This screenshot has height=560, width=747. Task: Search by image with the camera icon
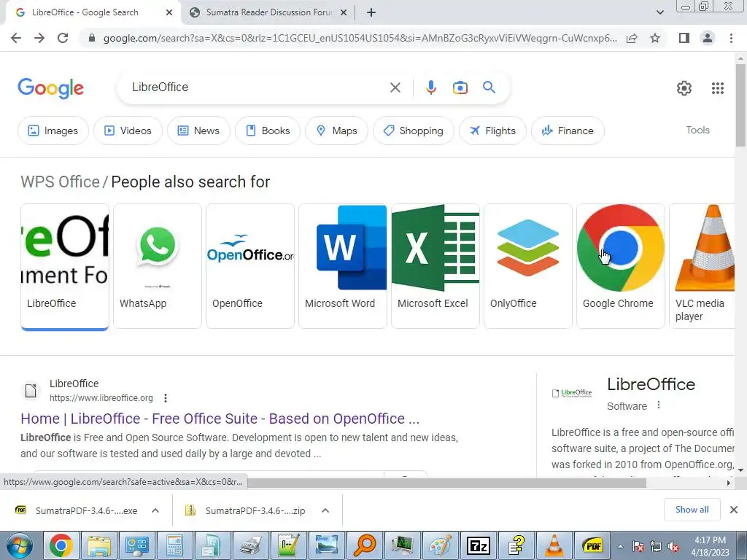460,87
